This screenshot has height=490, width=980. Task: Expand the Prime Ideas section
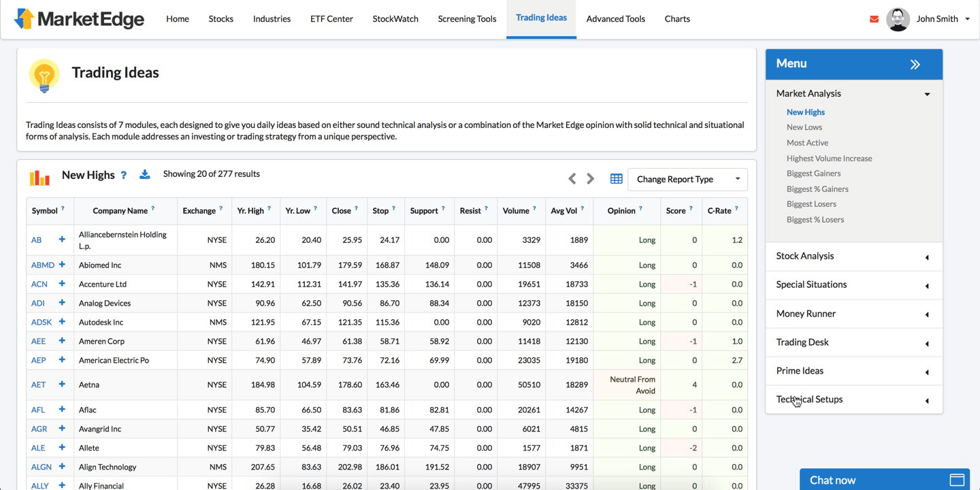pyautogui.click(x=927, y=372)
